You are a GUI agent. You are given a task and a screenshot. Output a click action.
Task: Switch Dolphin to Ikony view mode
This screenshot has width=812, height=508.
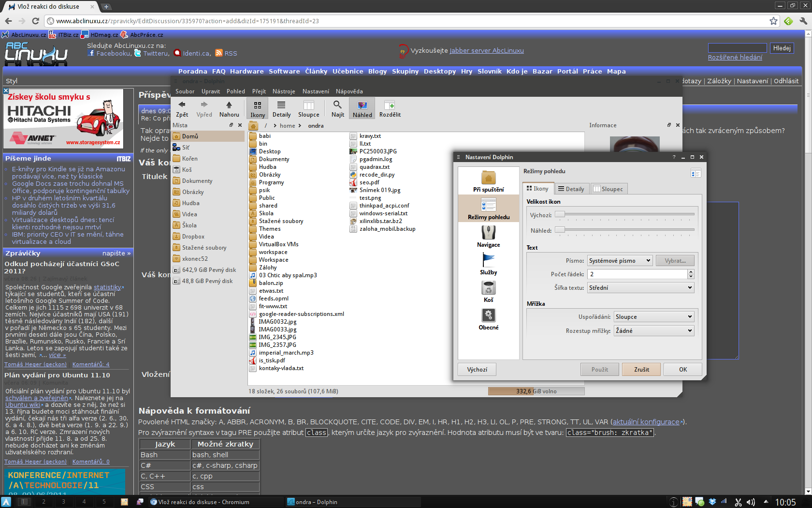point(258,109)
